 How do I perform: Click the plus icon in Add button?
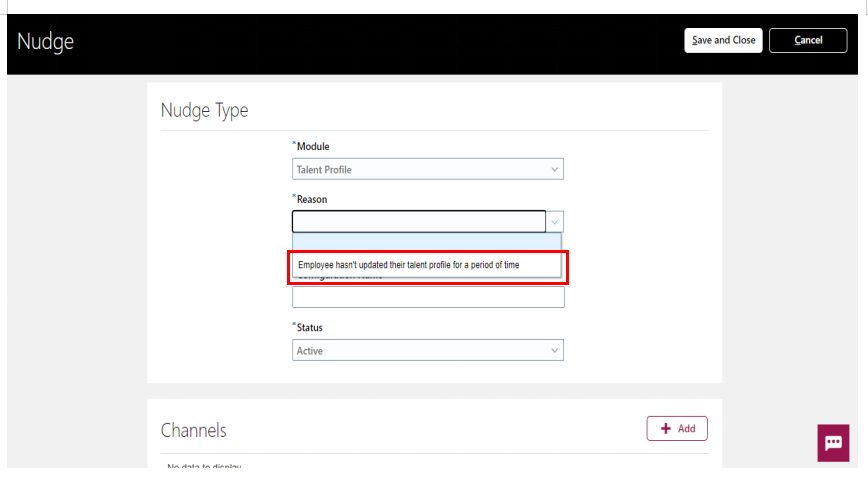(666, 428)
